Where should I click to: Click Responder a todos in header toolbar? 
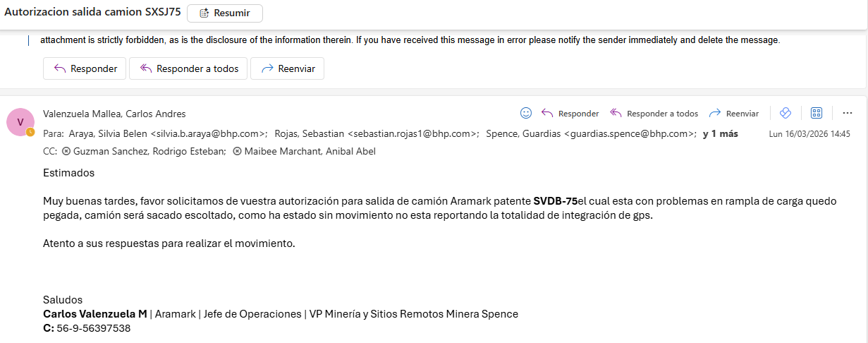[x=654, y=114]
